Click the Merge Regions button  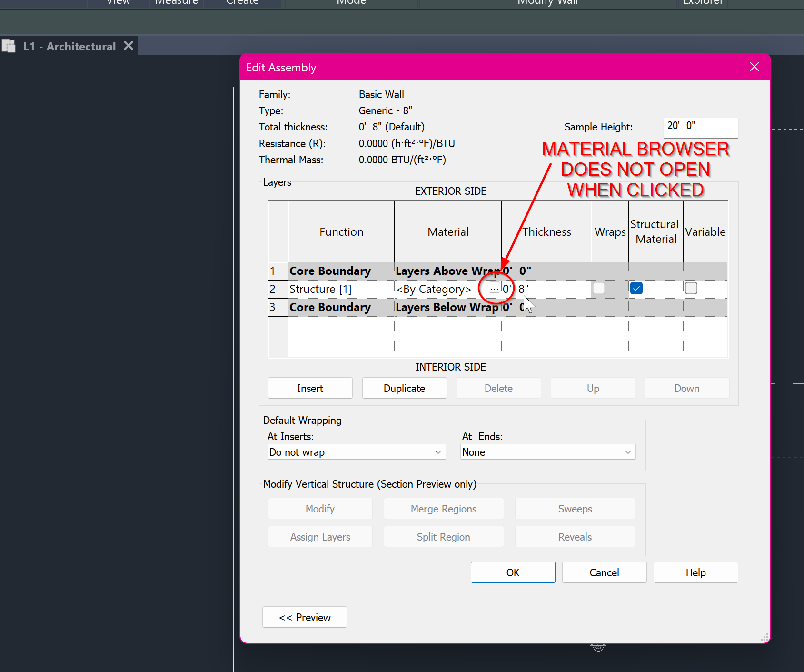(444, 509)
